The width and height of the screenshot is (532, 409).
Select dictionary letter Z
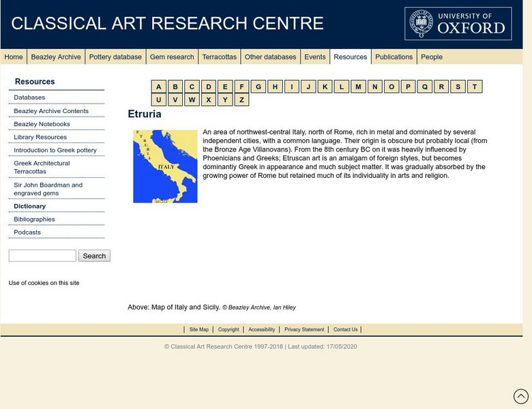tap(241, 100)
